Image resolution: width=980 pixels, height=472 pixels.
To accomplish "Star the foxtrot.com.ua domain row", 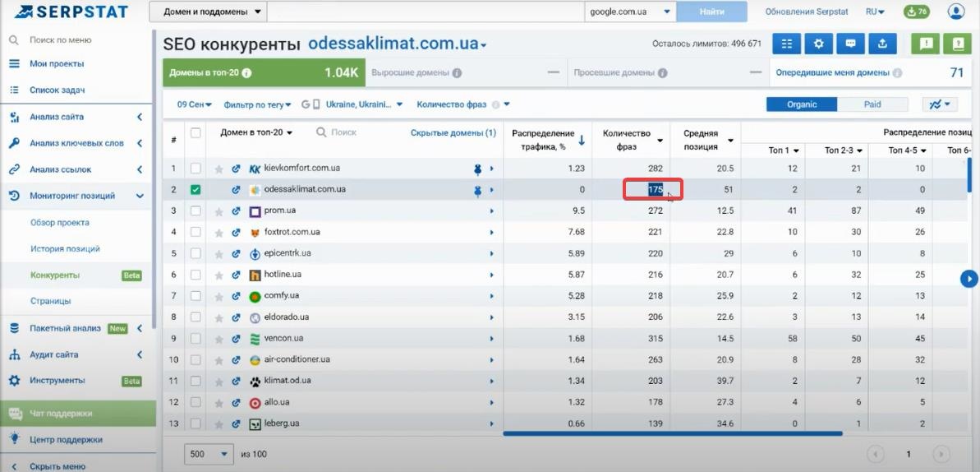I will point(219,233).
